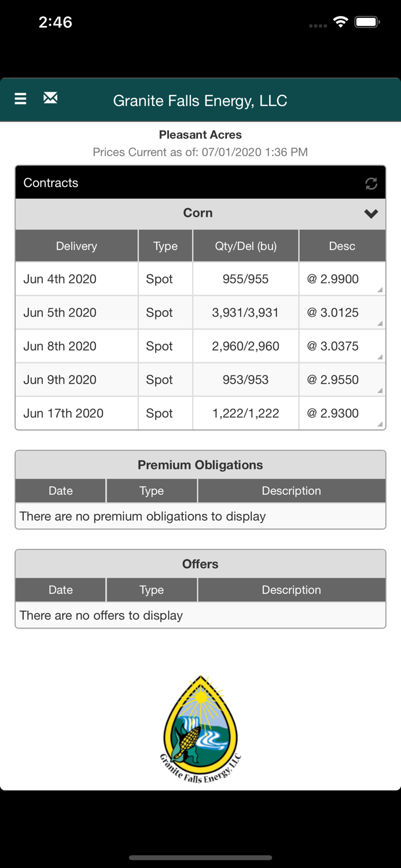
Task: Tap the Premium Obligations section header
Action: [200, 465]
